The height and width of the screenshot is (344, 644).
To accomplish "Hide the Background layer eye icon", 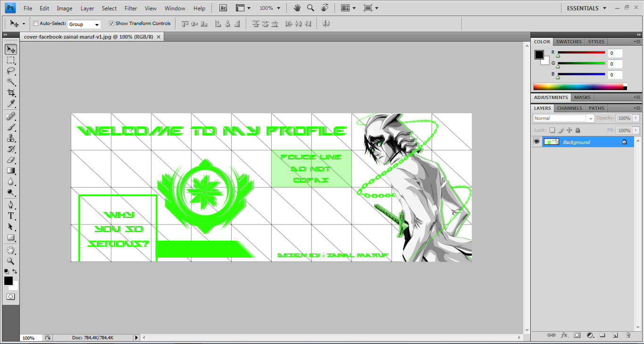I will tap(536, 142).
